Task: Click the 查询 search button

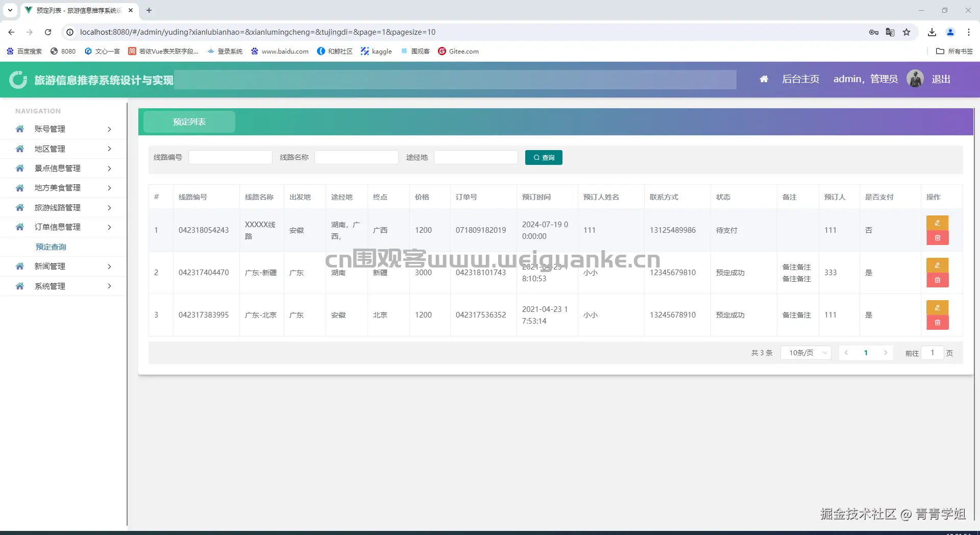Action: coord(544,157)
